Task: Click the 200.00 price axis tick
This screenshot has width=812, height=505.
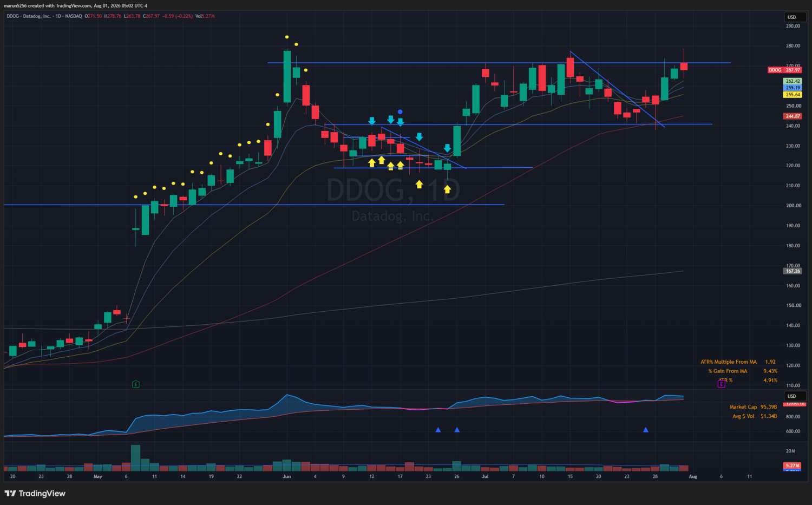Action: click(x=793, y=206)
